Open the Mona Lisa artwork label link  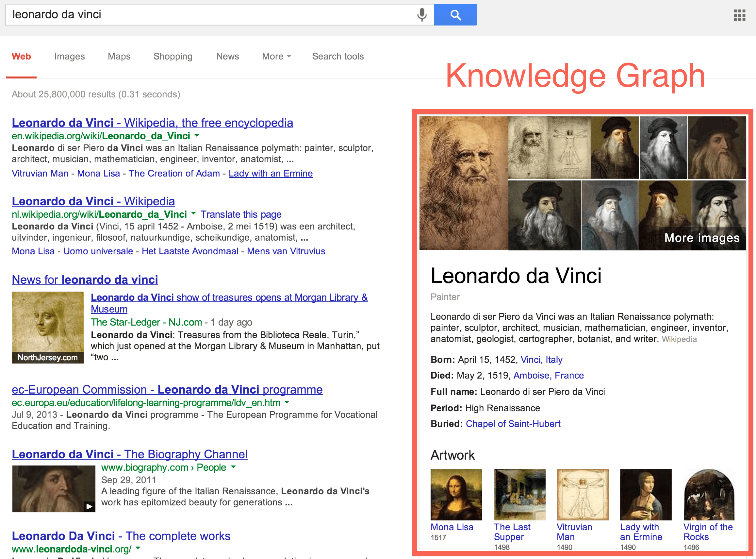coord(452,527)
